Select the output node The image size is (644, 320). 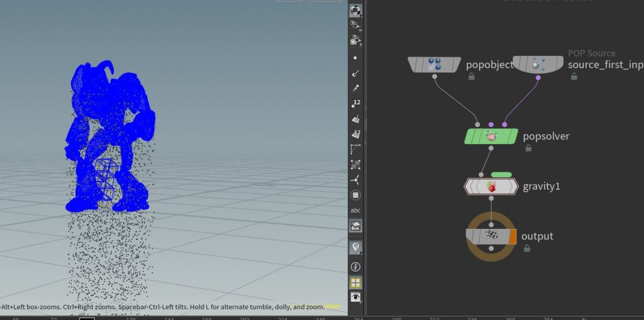coord(491,236)
